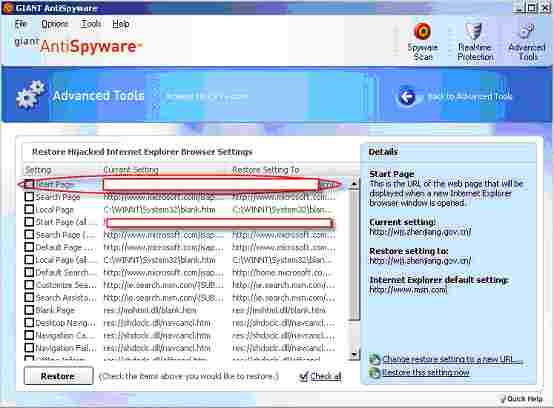Viewport: 554px width, 408px height.
Task: Click the back arrow to Advanced Tools
Action: tap(407, 96)
